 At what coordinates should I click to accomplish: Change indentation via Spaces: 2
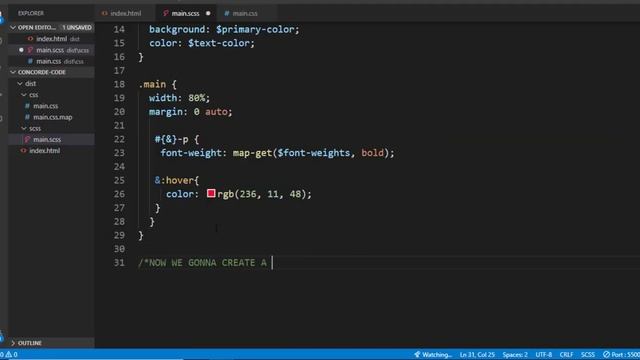515,354
